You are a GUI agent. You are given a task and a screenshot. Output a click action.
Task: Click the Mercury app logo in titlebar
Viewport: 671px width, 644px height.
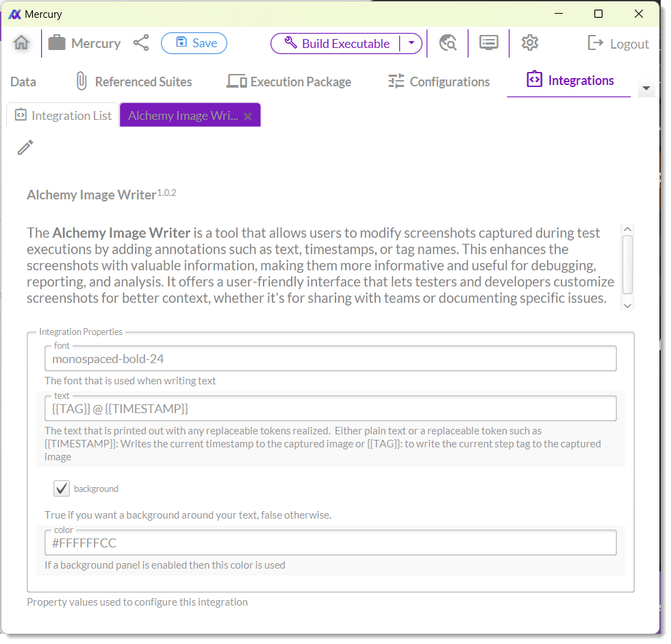pyautogui.click(x=14, y=14)
